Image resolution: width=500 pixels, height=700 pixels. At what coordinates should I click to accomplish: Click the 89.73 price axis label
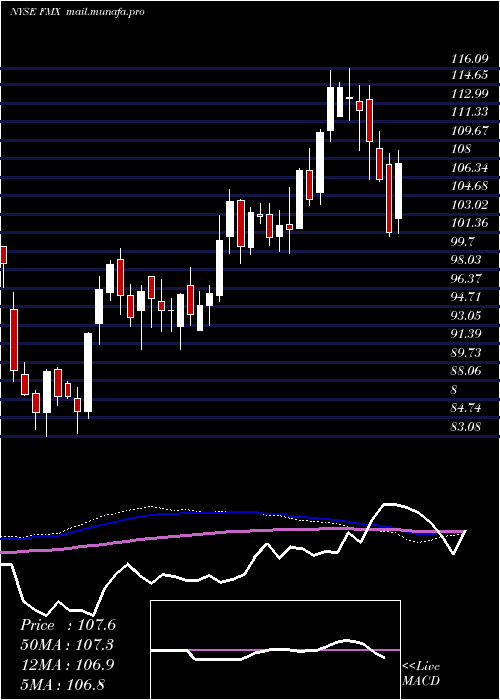point(466,353)
